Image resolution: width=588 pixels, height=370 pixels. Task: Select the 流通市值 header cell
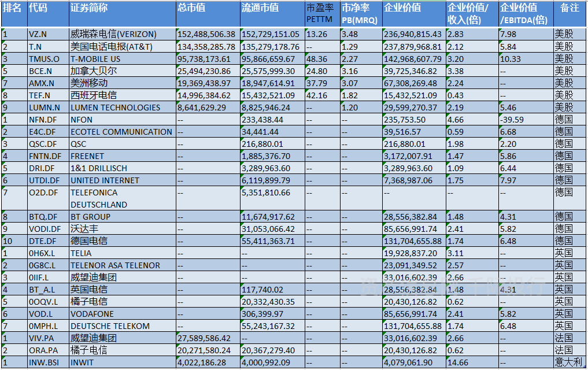pyautogui.click(x=273, y=14)
